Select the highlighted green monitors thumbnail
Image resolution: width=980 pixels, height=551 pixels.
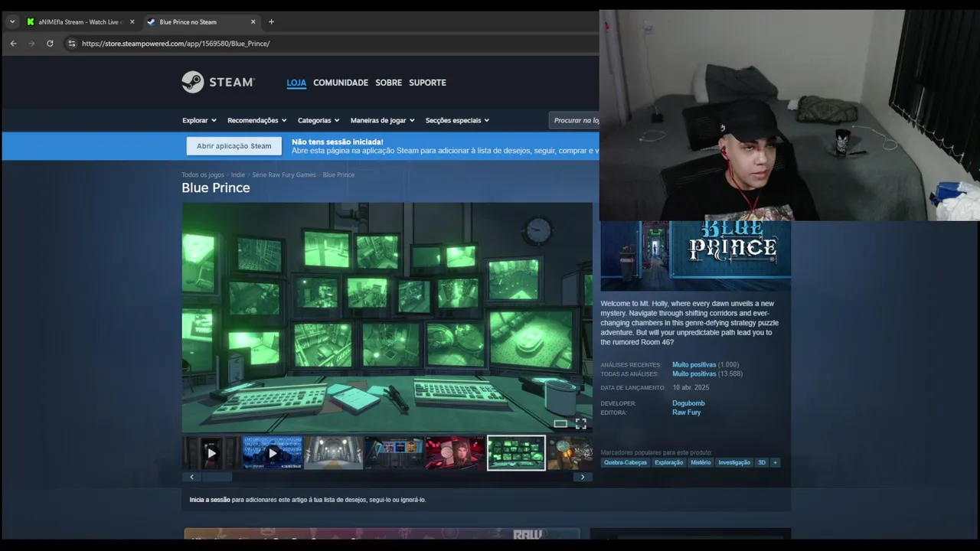coord(516,453)
